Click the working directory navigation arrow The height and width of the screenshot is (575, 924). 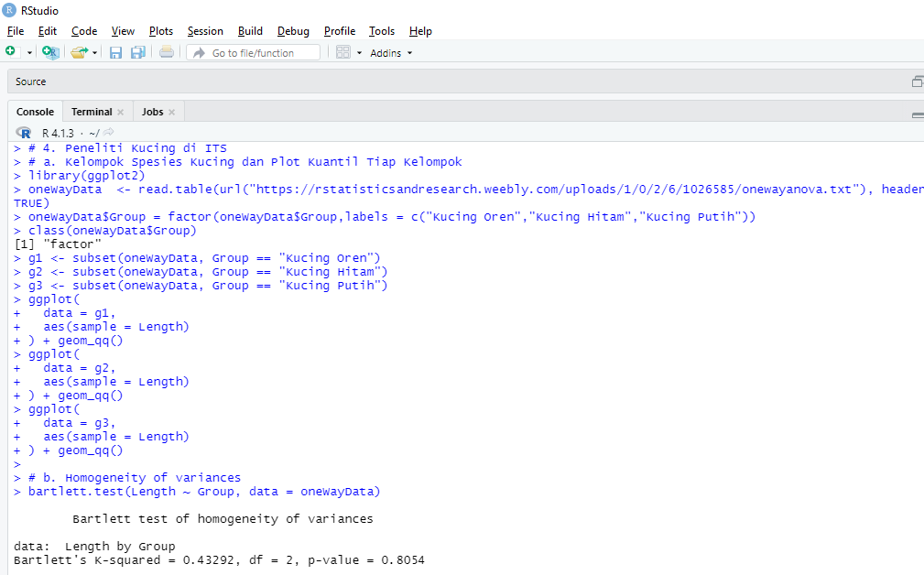pyautogui.click(x=107, y=131)
